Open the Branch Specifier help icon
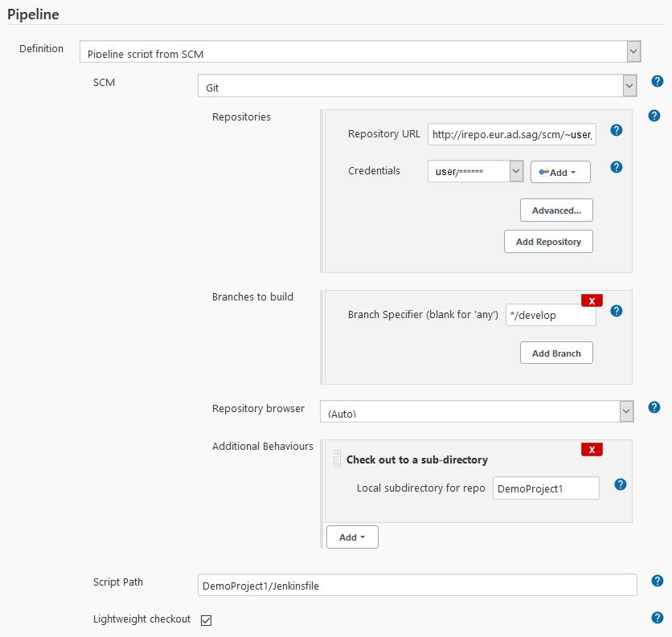Image resolution: width=672 pixels, height=637 pixels. (616, 310)
